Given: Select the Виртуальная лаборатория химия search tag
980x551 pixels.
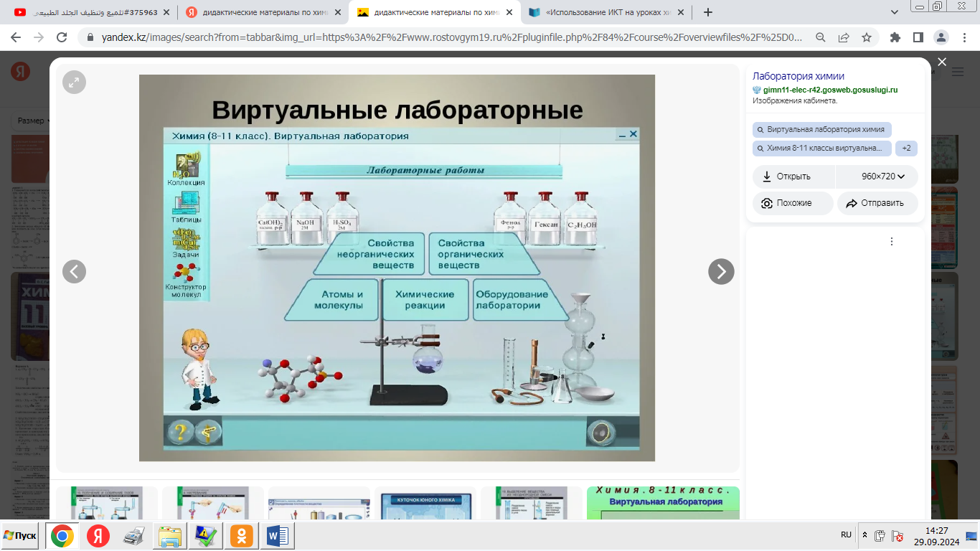Looking at the screenshot, I should [x=822, y=130].
